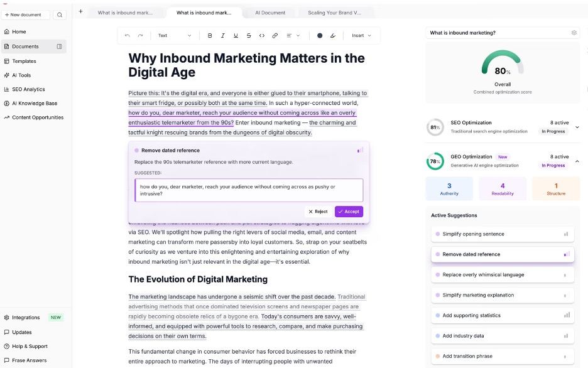Switch to first 'What is inbound mark...' tab
This screenshot has width=588, height=368.
[125, 13]
